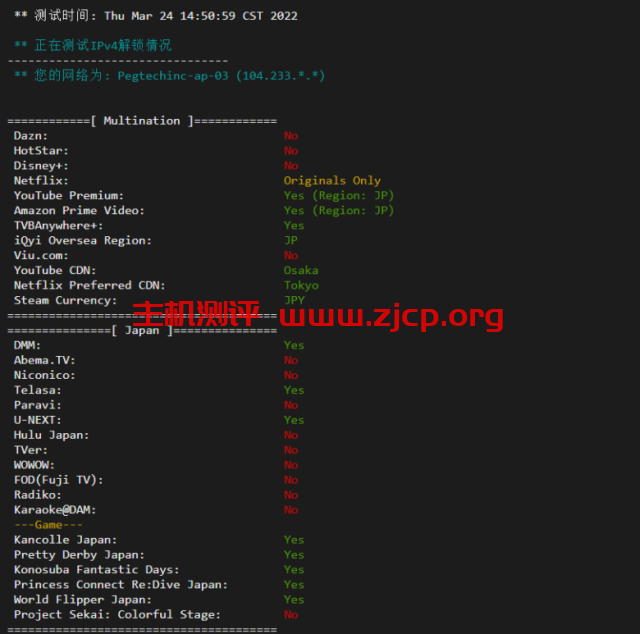Click the 'Konosuba Fantastic Days:' label

pyautogui.click(x=96, y=570)
